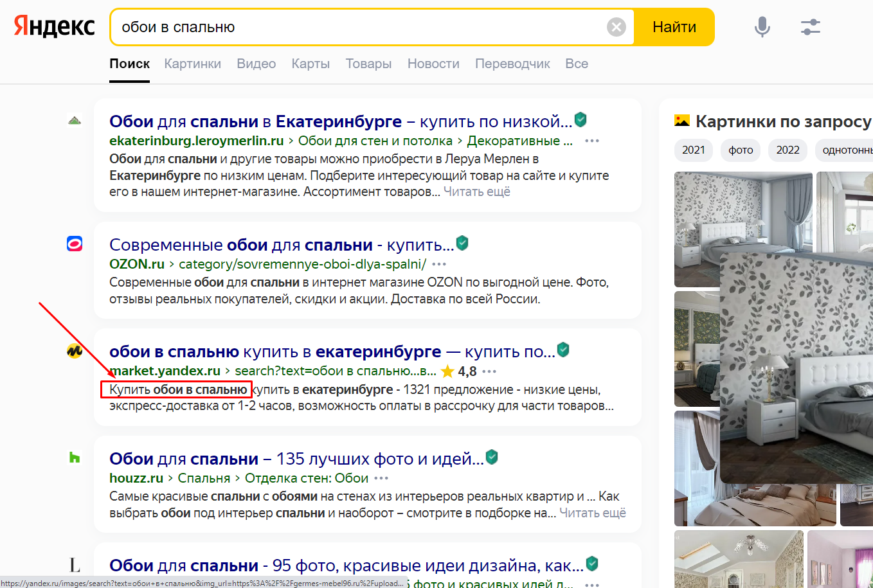Clear the search query with the X icon
This screenshot has height=588, width=873.
(x=616, y=27)
